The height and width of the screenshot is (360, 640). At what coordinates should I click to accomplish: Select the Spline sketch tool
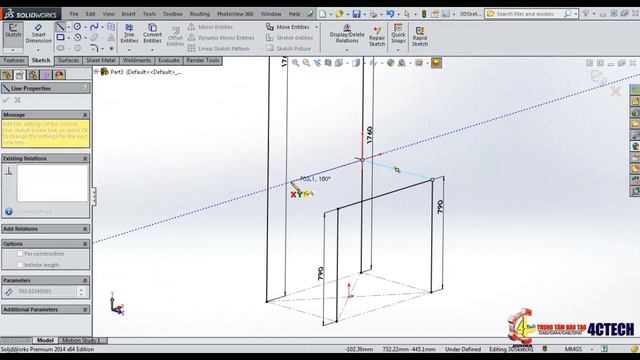tap(94, 27)
